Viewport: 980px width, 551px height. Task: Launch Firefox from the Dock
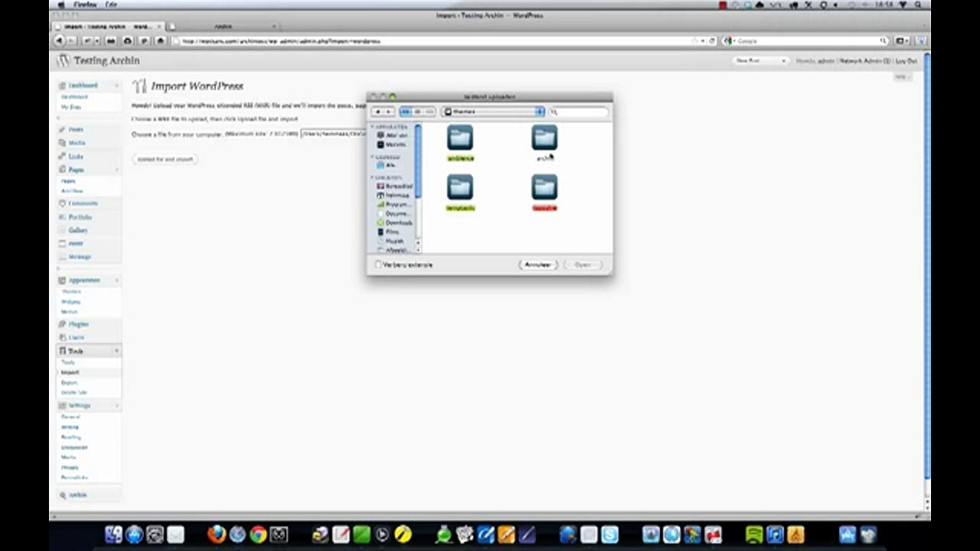216,533
